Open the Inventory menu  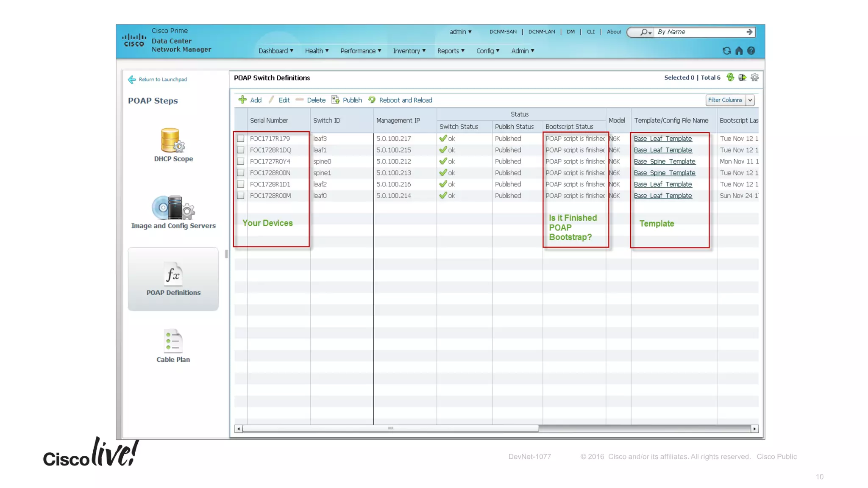[409, 51]
